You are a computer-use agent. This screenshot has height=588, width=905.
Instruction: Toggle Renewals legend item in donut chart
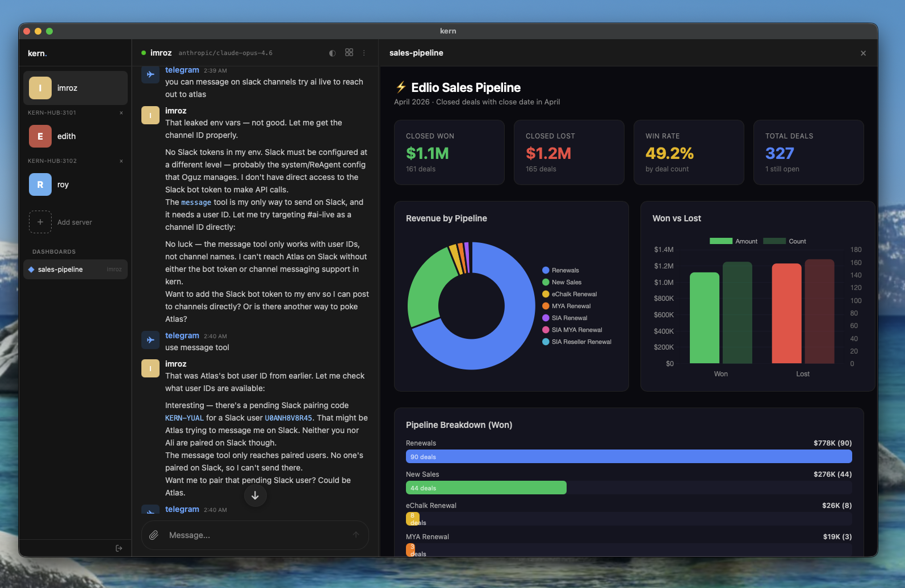(560, 270)
